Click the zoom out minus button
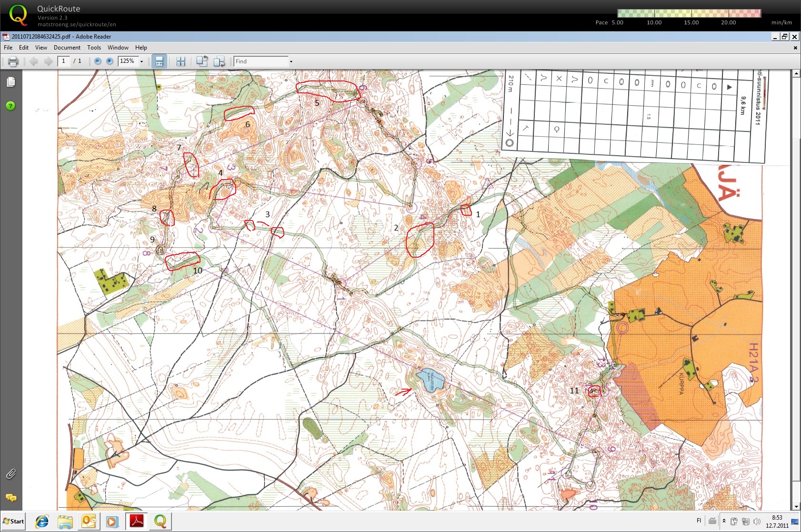The width and height of the screenshot is (801, 532). point(98,61)
